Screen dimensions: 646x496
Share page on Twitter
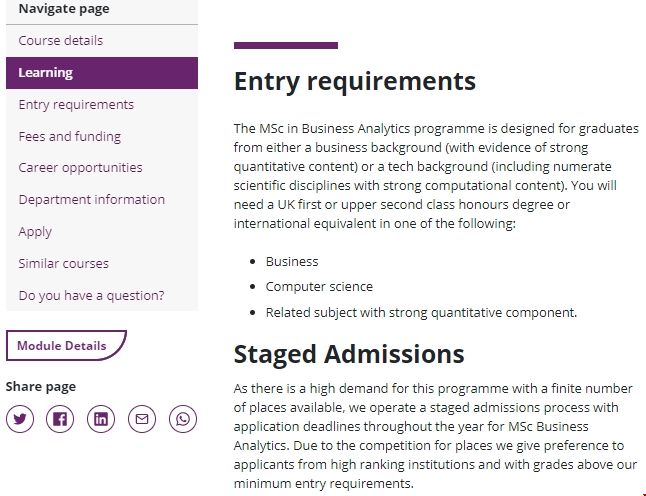[x=20, y=419]
